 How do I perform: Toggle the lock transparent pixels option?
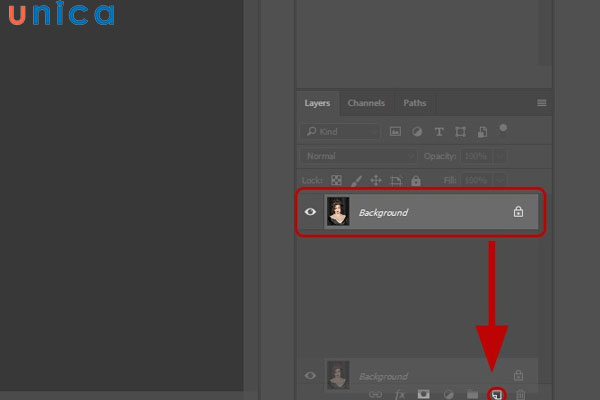point(336,181)
